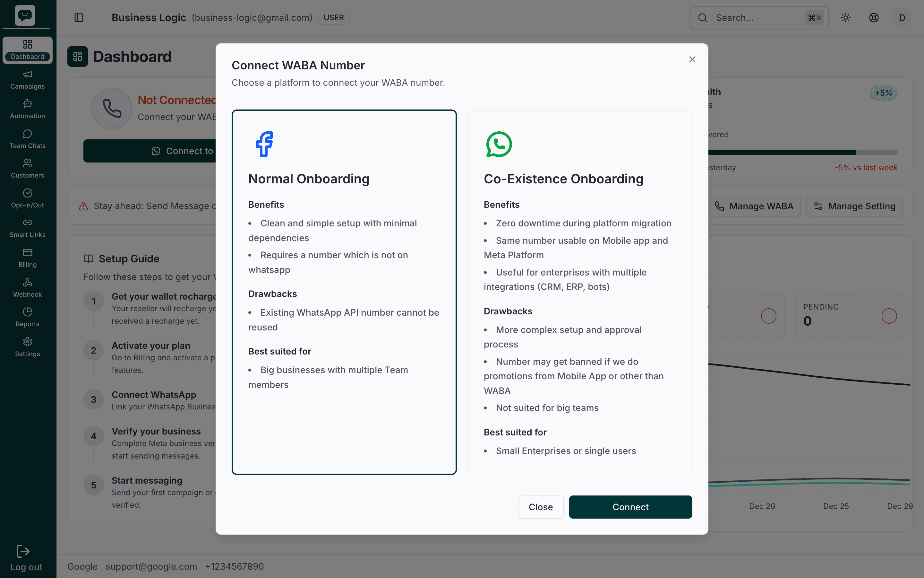Click the Manage Setting button
Viewport: 924px width, 578px height.
[x=854, y=206]
